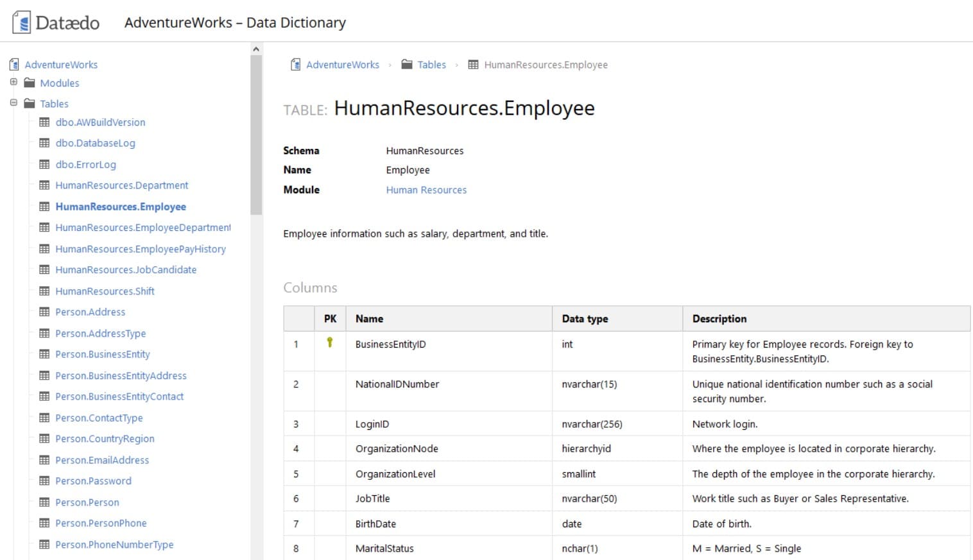Screen dimensions: 973x560
Task: Click HumanResources.Employee breadcrumb text
Action: (546, 65)
